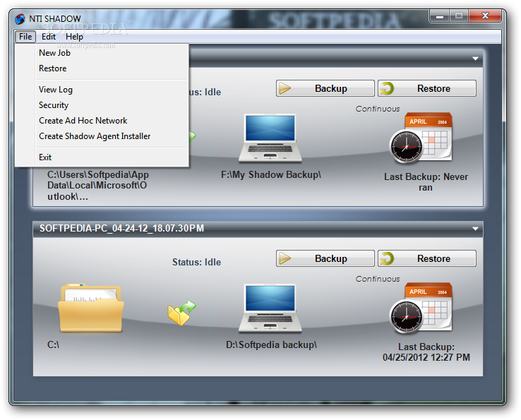The height and width of the screenshot is (420, 521).
Task: Close the NTI SHADOW window
Action: coord(485,16)
